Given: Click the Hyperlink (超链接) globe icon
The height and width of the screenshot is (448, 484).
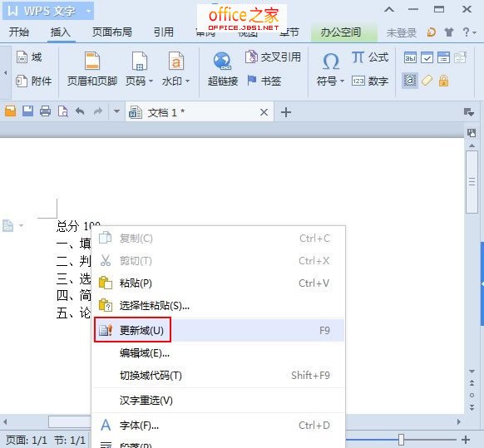Looking at the screenshot, I should tap(222, 61).
